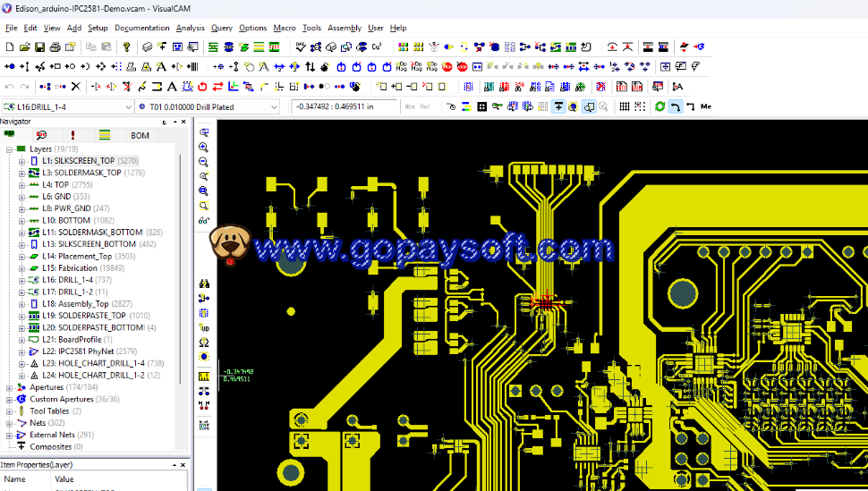Click the Print icon in toolbar

(x=55, y=47)
